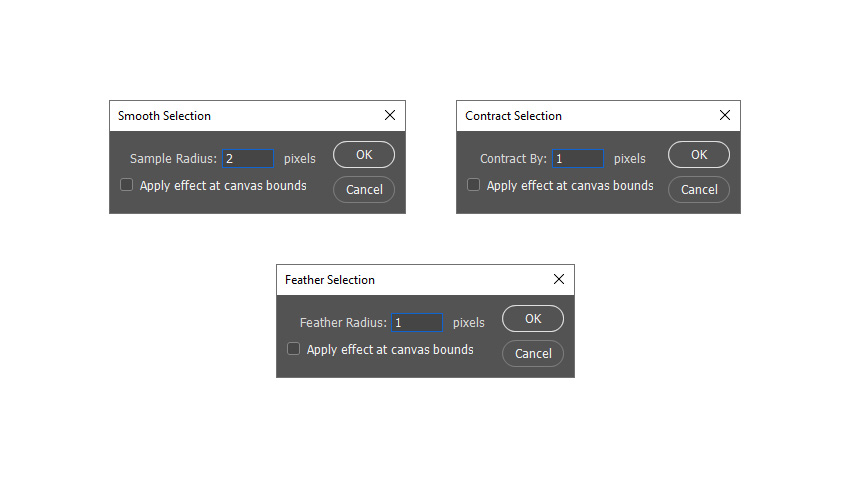Close the Smooth Selection dialog
Viewport: 850px width, 478px height.
click(390, 115)
